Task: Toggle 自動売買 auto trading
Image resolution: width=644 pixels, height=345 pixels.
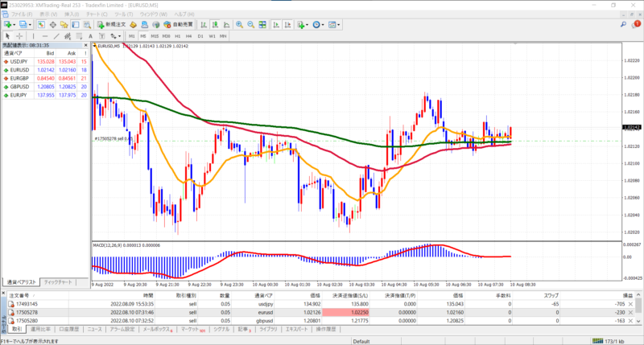Action: 178,25
